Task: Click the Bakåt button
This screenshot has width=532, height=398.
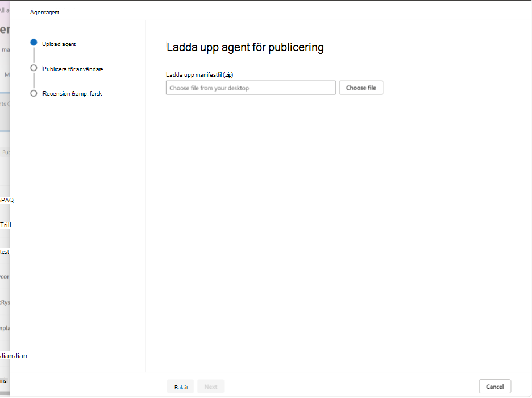Action: click(x=181, y=387)
